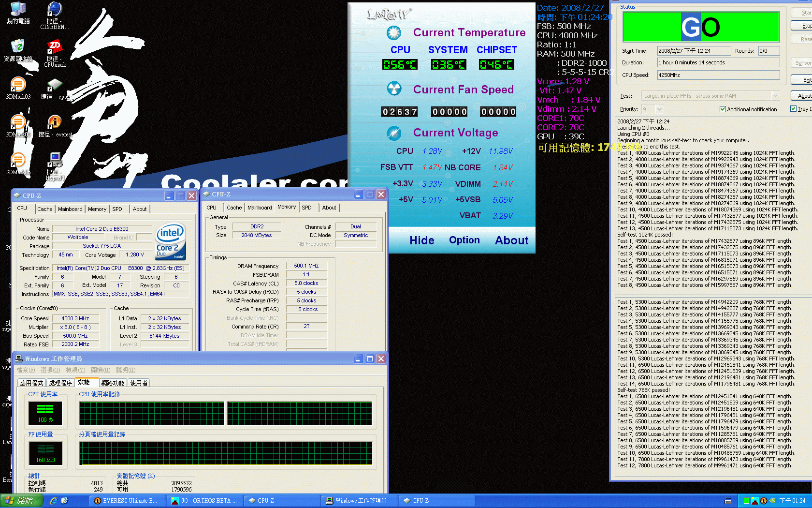Click the NVIDIA tray icon

tap(772, 501)
